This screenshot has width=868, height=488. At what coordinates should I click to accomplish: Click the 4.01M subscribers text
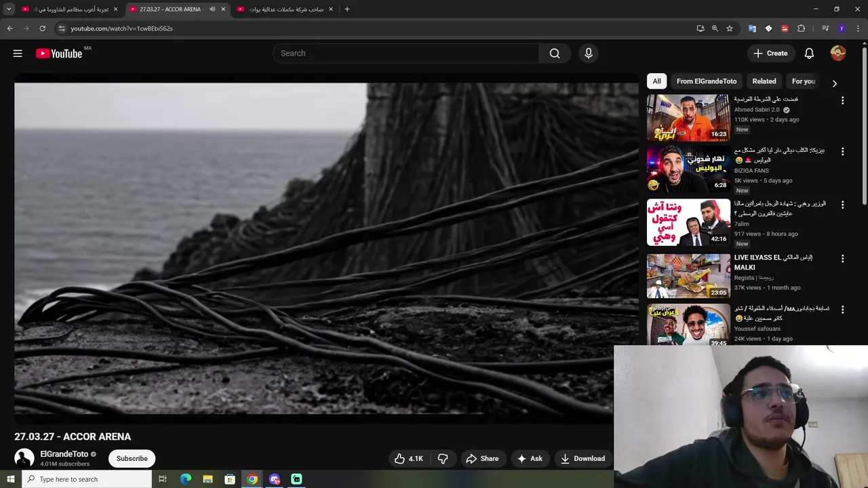64,464
